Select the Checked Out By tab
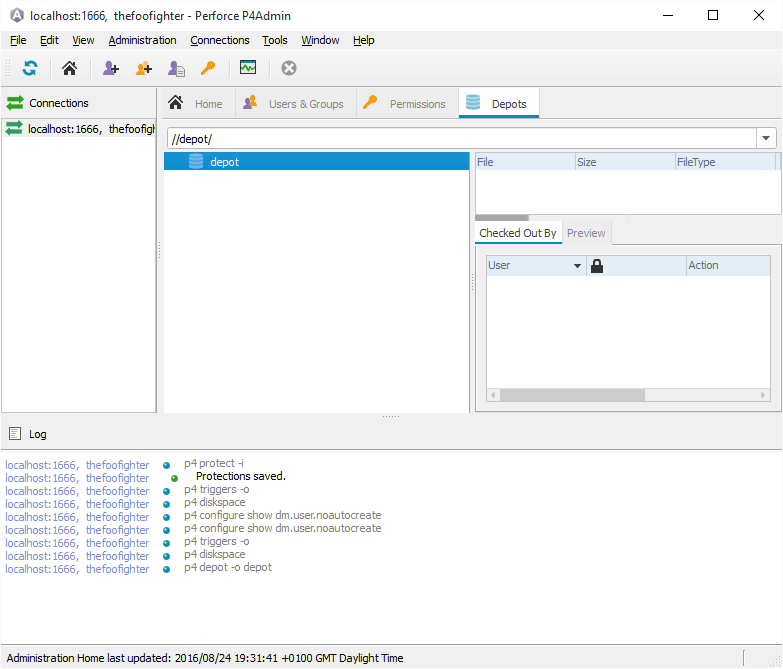 518,233
